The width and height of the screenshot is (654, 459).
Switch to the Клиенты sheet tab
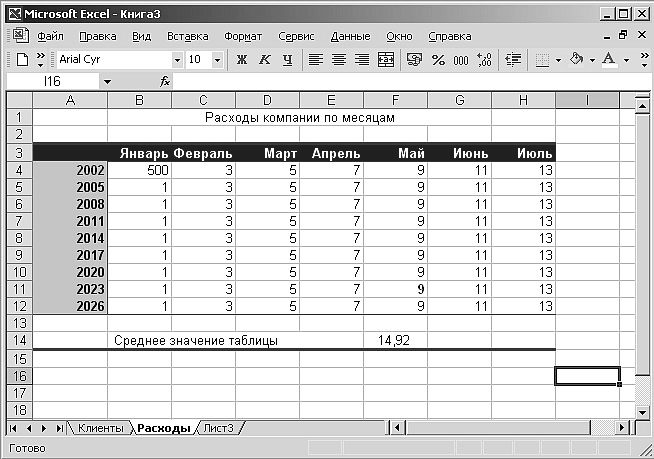(x=100, y=428)
